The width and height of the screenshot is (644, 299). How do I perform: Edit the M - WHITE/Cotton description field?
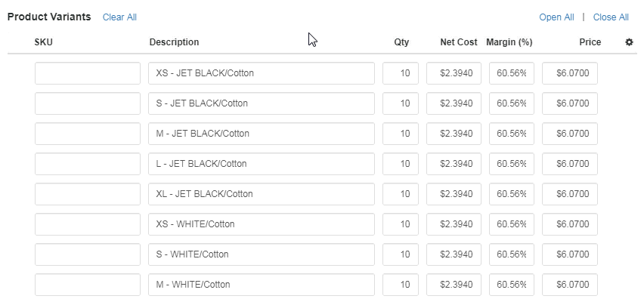tap(262, 285)
